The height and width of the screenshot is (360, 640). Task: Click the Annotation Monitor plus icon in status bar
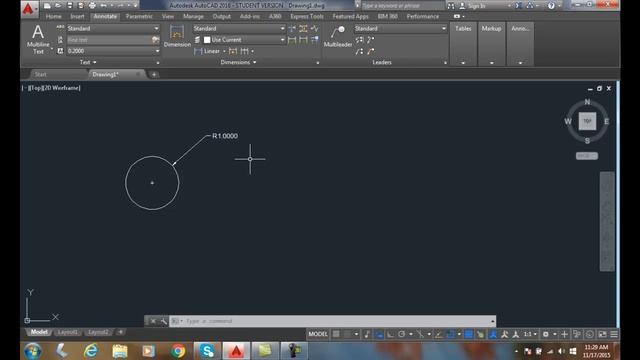(564, 334)
